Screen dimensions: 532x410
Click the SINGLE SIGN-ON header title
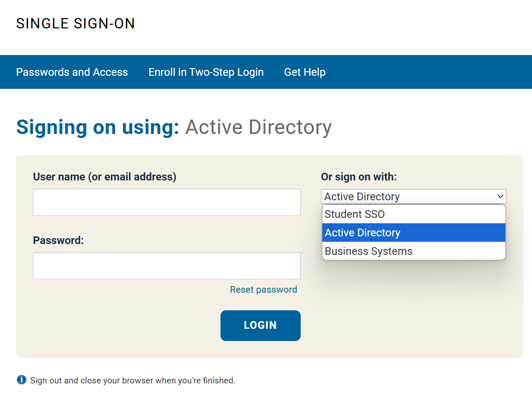[x=75, y=23]
